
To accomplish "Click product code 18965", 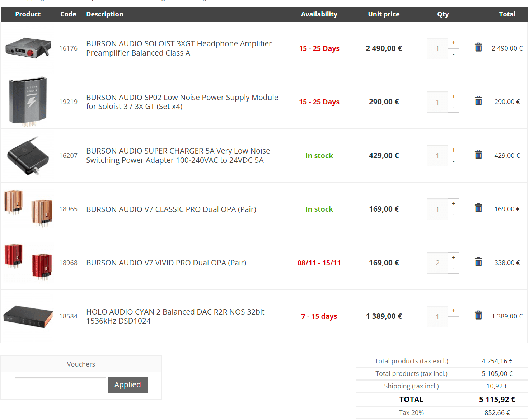I will point(68,209).
